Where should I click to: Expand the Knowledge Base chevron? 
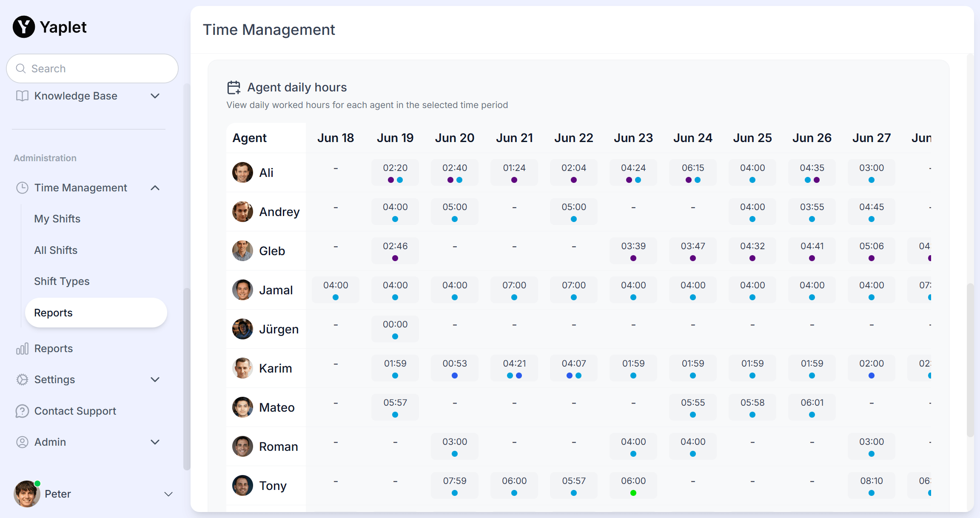coord(155,96)
